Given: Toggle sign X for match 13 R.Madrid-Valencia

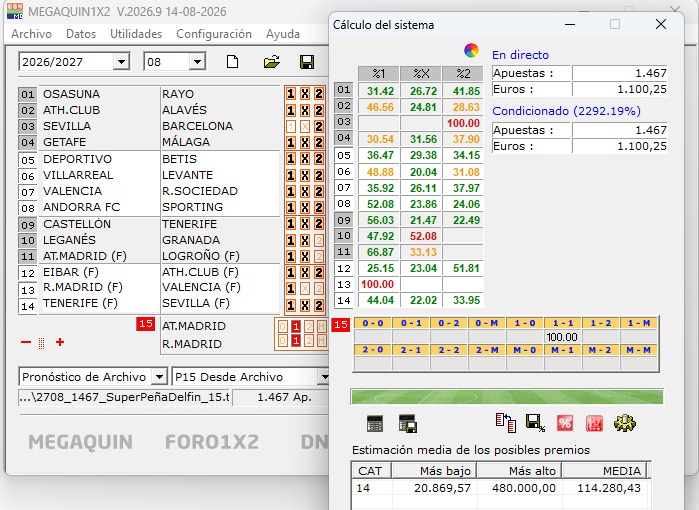Looking at the screenshot, I should tap(305, 289).
